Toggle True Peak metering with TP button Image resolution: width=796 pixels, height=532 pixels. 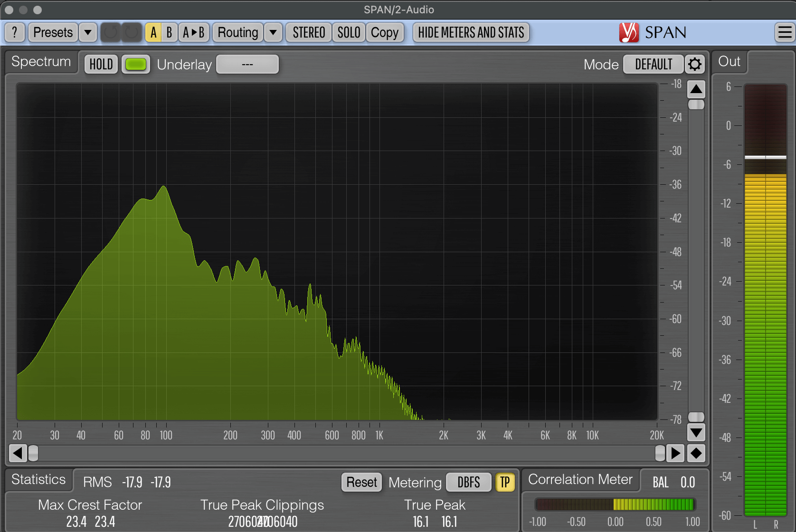point(505,482)
